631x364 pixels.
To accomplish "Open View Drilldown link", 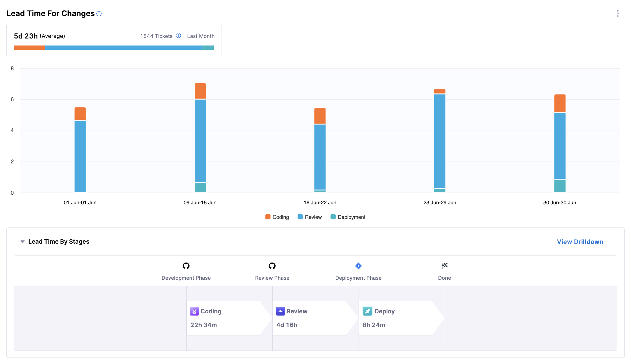I will pyautogui.click(x=580, y=242).
